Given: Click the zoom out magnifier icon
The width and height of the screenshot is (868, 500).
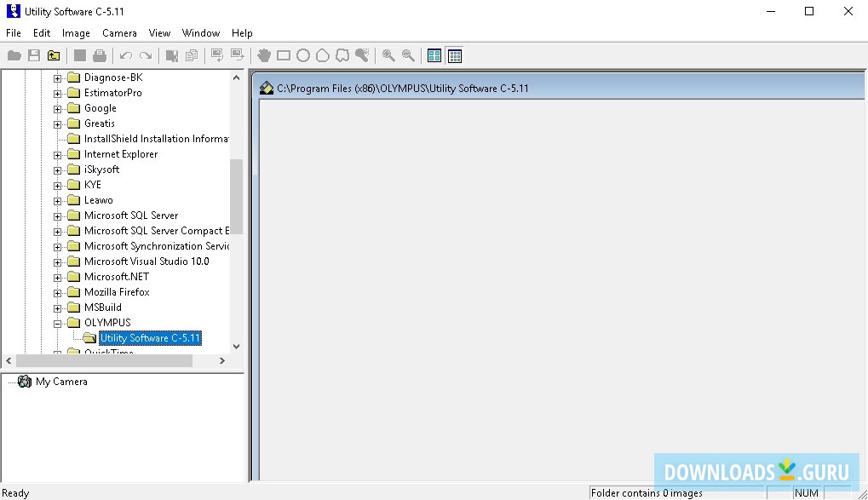Looking at the screenshot, I should [407, 55].
